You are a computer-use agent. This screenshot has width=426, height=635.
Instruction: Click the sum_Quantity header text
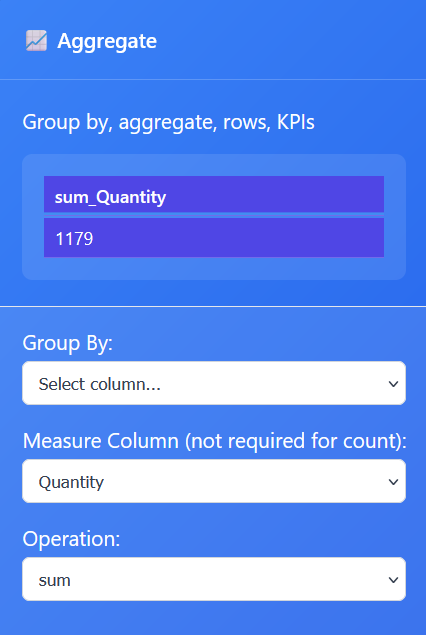[x=110, y=197]
